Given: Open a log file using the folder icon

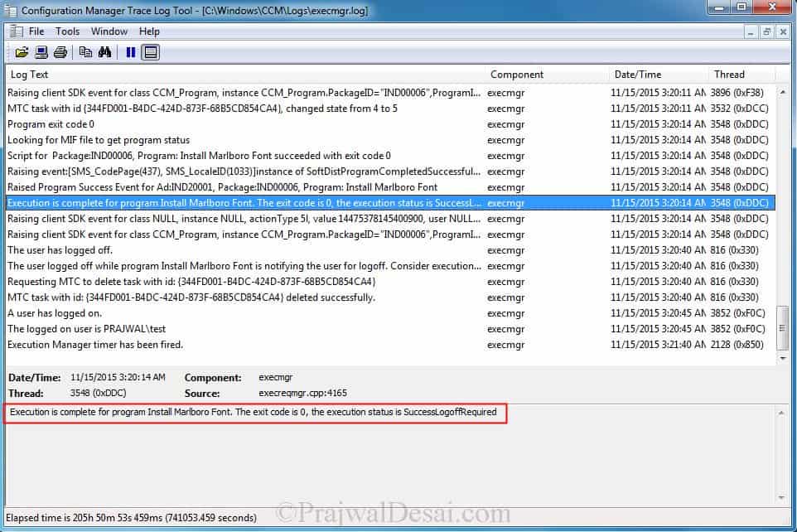Looking at the screenshot, I should click(x=22, y=51).
